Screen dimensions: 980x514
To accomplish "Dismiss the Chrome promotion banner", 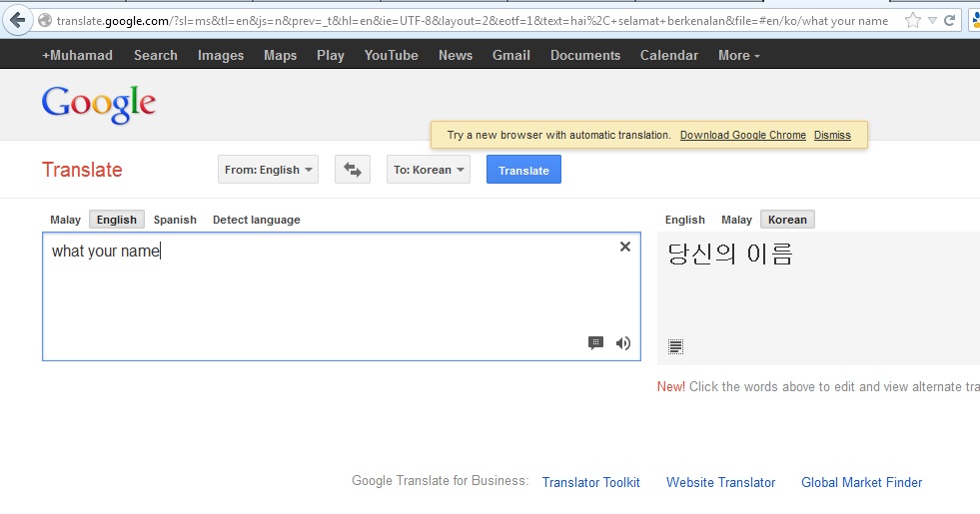I will (832, 135).
